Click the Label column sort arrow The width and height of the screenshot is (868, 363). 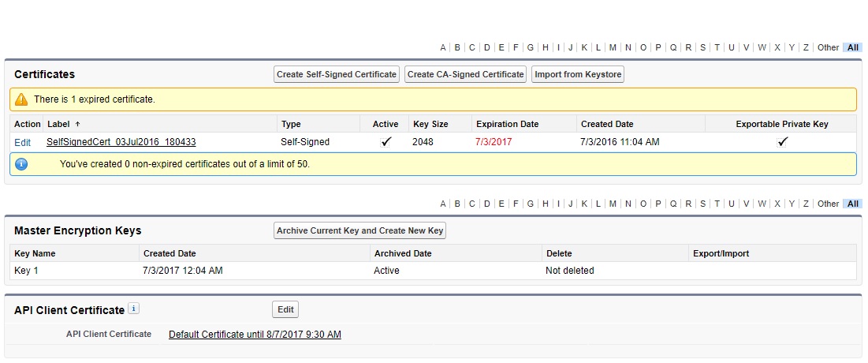pos(77,124)
